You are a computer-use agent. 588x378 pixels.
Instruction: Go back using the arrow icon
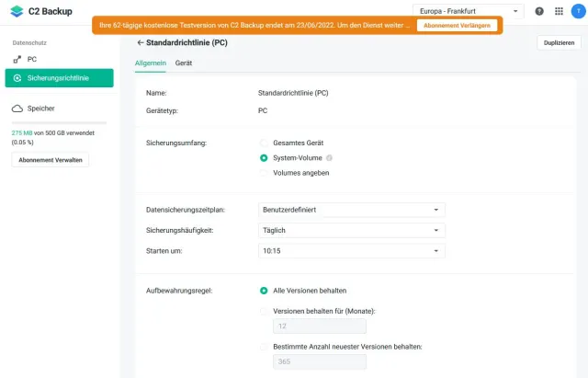pos(140,42)
